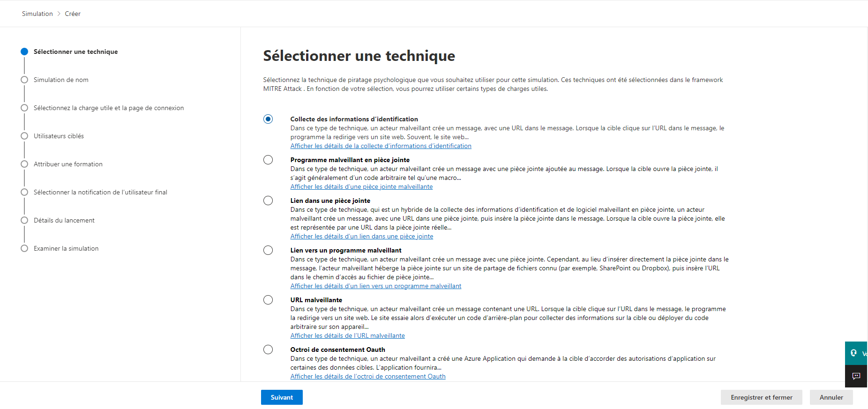Click the Examiner la simulation step

coord(66,248)
